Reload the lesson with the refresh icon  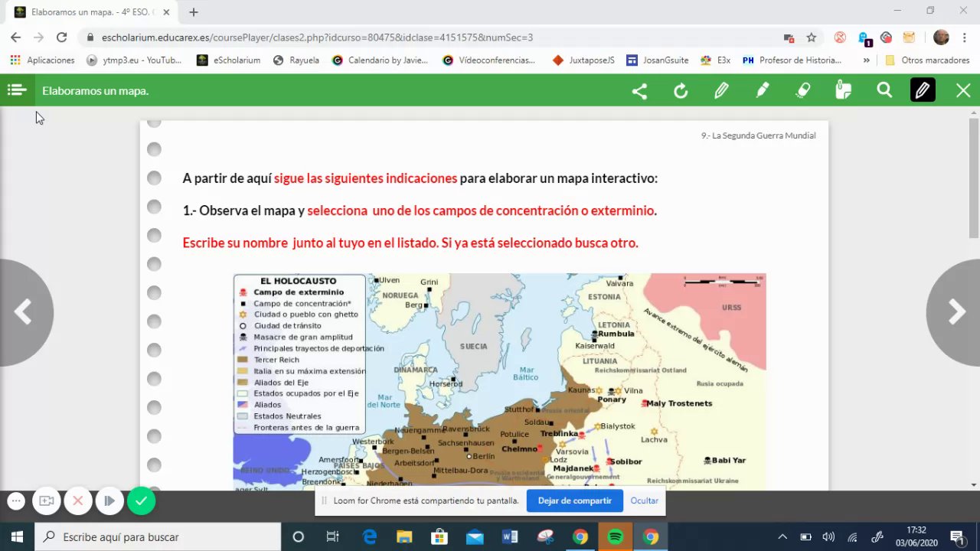(681, 91)
